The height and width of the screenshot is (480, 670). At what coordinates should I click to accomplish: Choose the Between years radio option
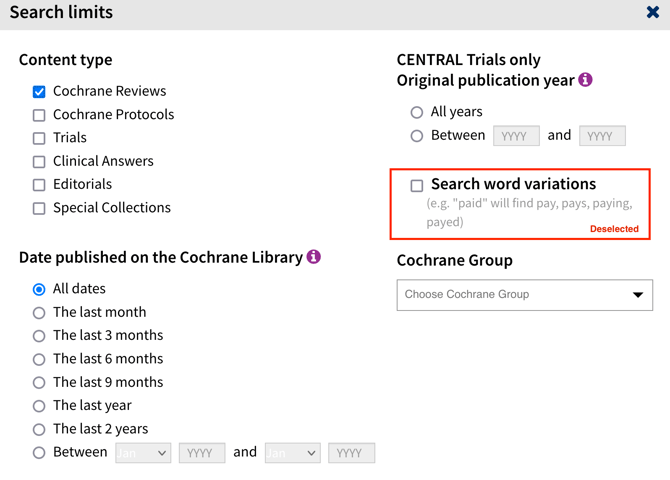(417, 136)
